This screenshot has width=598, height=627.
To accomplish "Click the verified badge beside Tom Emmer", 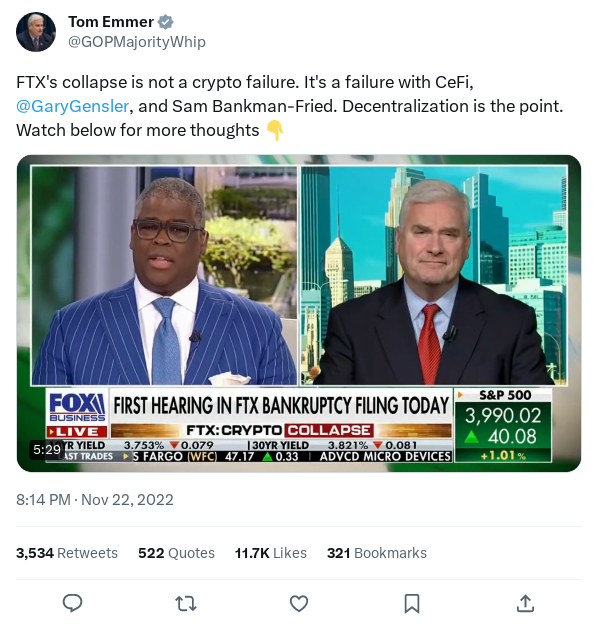I will (166, 22).
